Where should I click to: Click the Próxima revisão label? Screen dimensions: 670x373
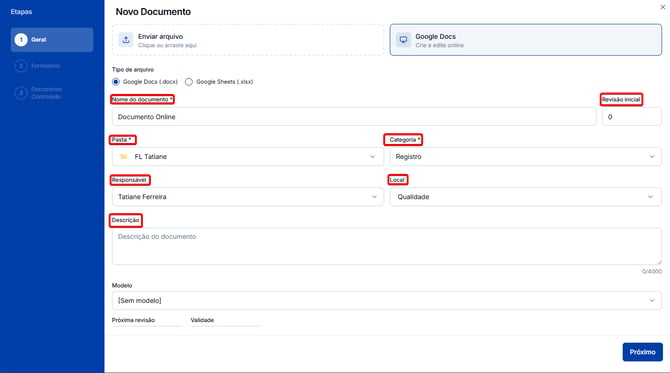(133, 320)
